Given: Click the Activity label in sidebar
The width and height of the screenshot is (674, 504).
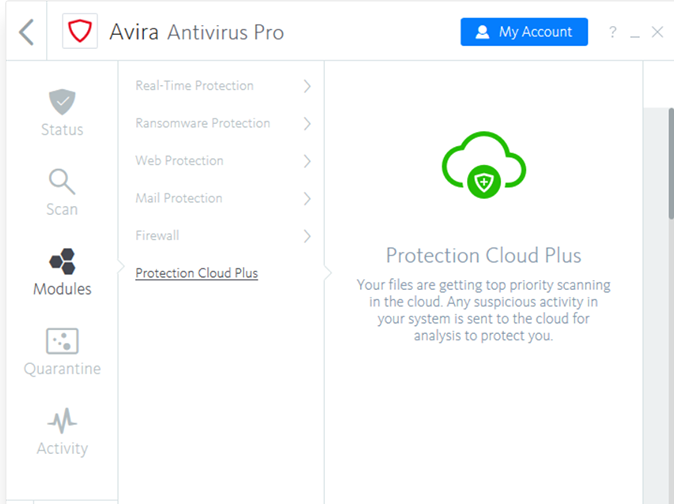Looking at the screenshot, I should [x=62, y=448].
